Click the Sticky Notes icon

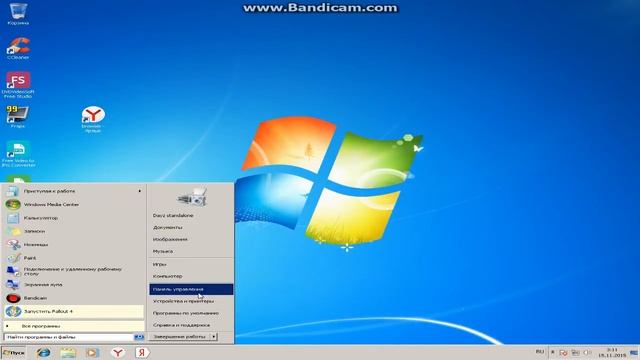click(x=13, y=231)
